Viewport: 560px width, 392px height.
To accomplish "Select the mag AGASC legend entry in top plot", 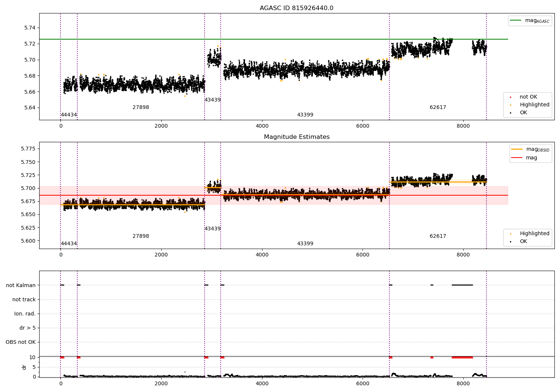I will [530, 21].
